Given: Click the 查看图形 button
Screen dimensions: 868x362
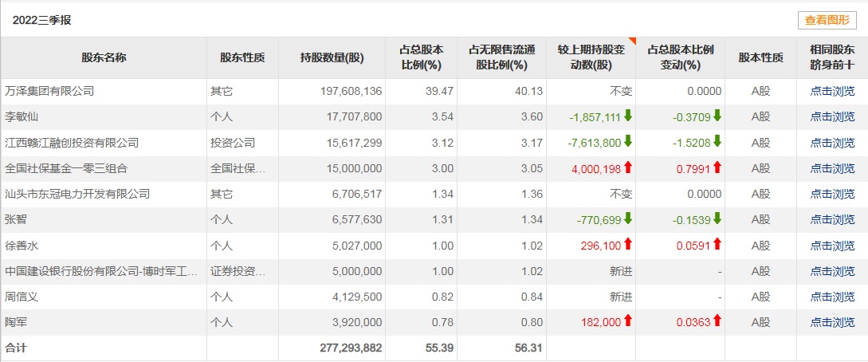Looking at the screenshot, I should pos(827,21).
